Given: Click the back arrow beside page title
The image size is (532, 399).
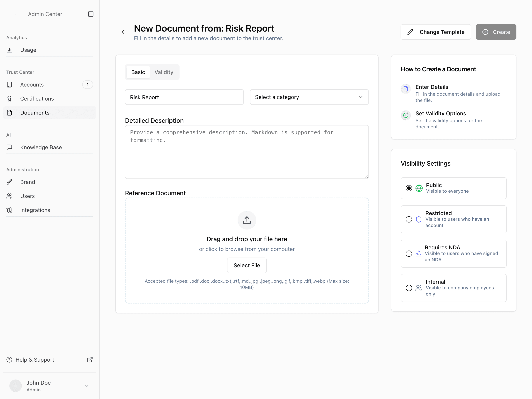Looking at the screenshot, I should tap(123, 32).
